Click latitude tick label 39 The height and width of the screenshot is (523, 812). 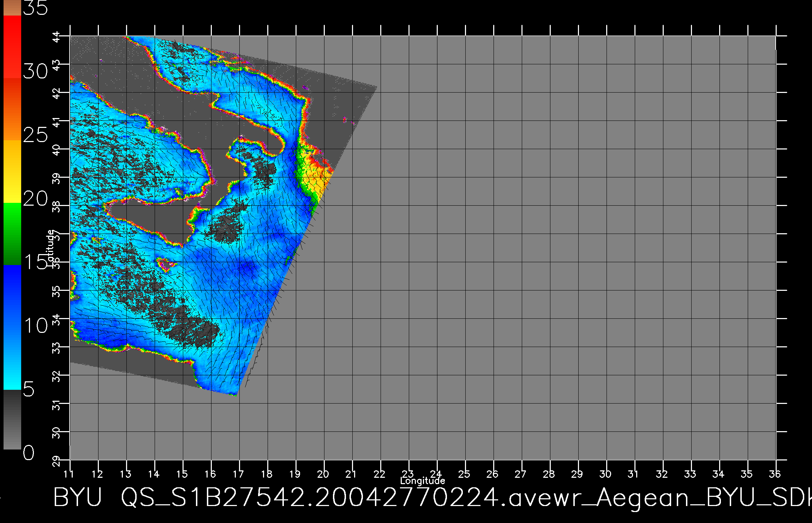point(56,178)
